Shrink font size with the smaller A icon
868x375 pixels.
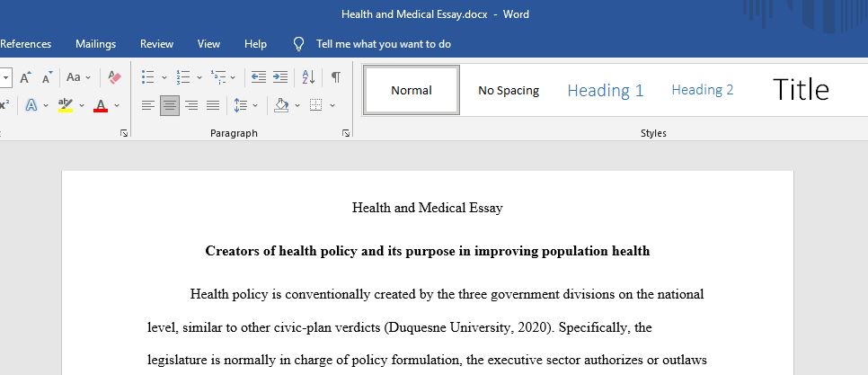pos(47,77)
